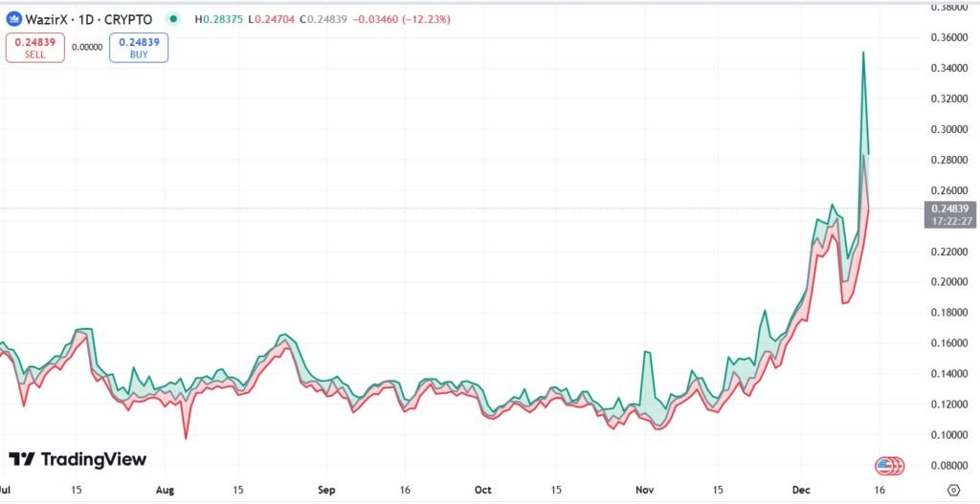This screenshot has height=504, width=980.
Task: Click the BUY button at 0.24839
Action: 139,48
